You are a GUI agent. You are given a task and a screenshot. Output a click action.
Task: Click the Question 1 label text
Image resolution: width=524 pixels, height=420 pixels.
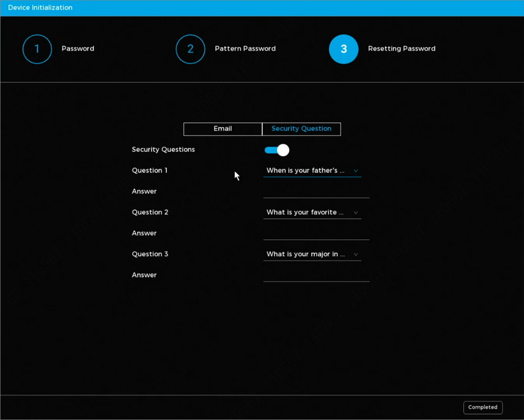pyautogui.click(x=150, y=170)
